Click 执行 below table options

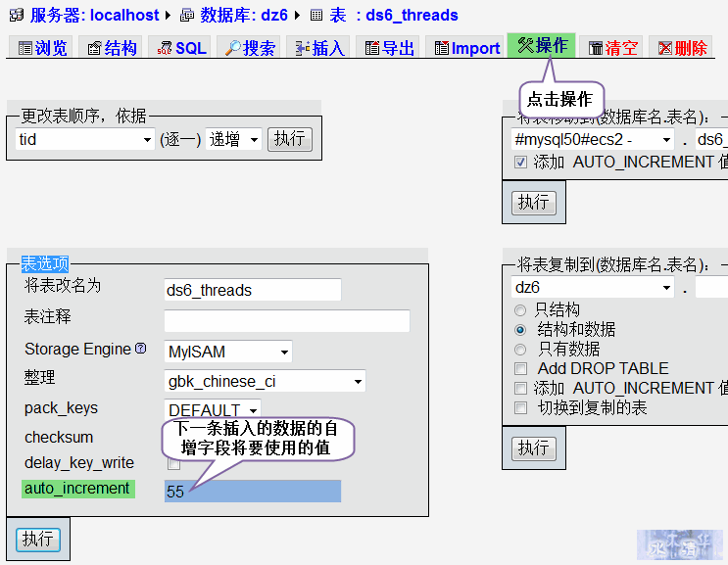tap(38, 540)
